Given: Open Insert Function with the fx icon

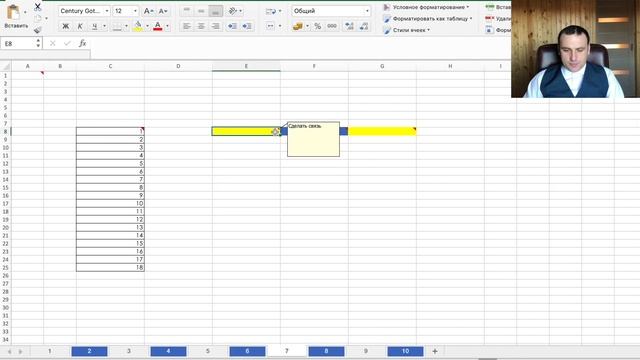Looking at the screenshot, I should pos(82,43).
